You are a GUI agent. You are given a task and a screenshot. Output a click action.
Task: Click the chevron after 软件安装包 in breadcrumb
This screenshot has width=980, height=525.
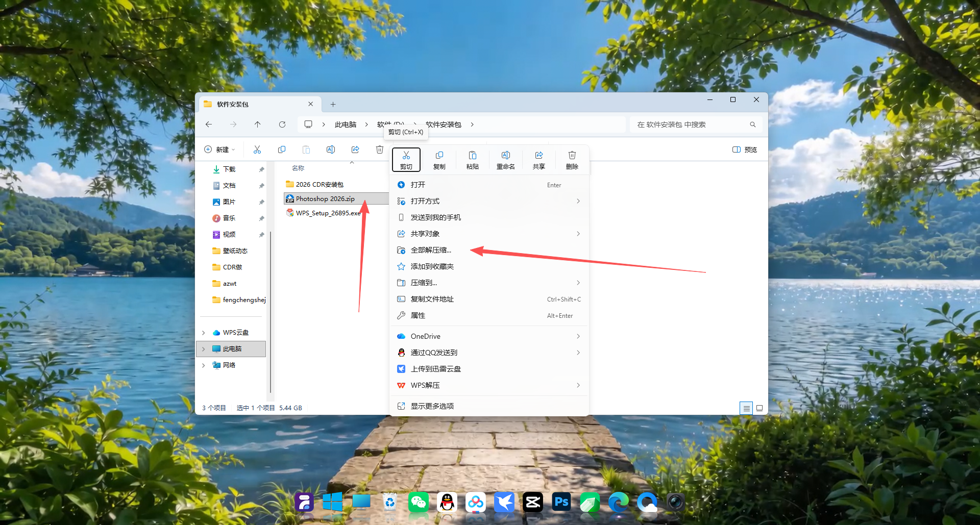point(472,124)
